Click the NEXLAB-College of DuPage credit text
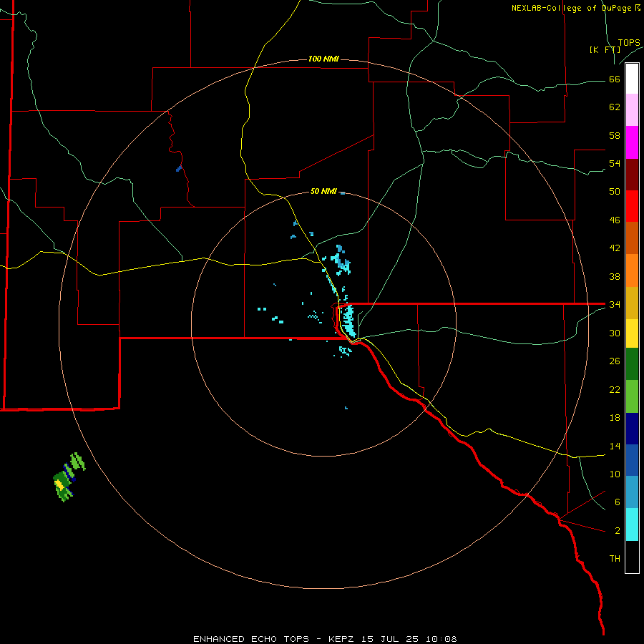Image resolution: width=644 pixels, height=644 pixels. click(x=575, y=8)
